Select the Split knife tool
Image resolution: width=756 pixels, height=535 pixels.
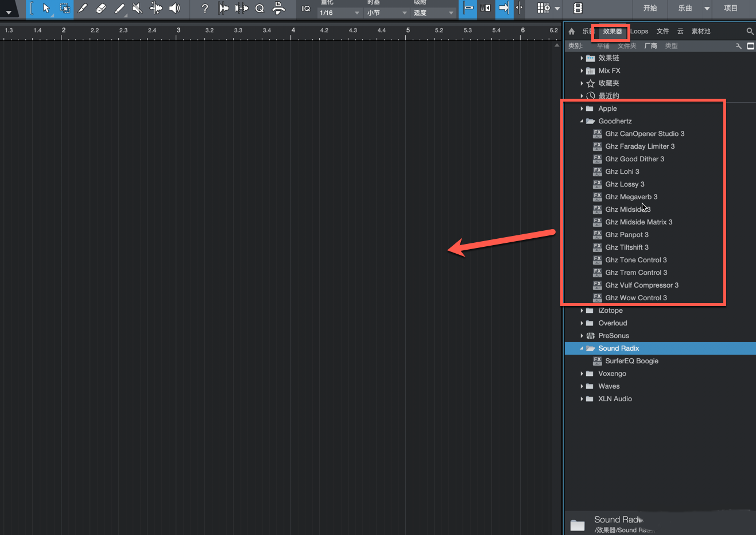83,9
